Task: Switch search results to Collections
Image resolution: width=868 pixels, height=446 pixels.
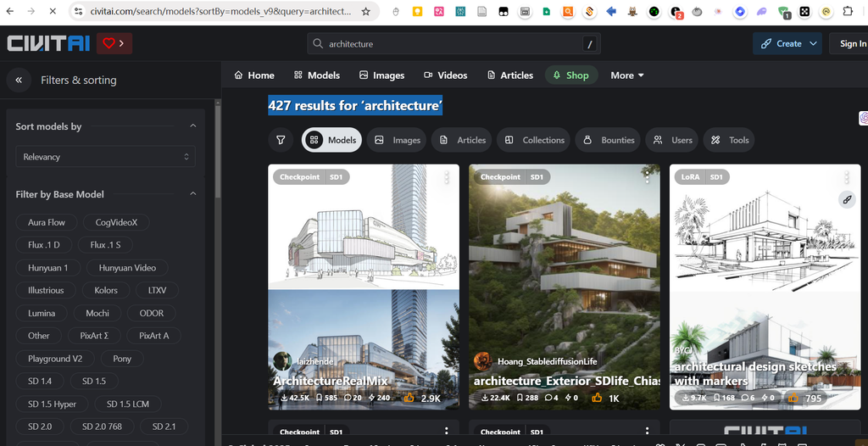Action: point(534,140)
